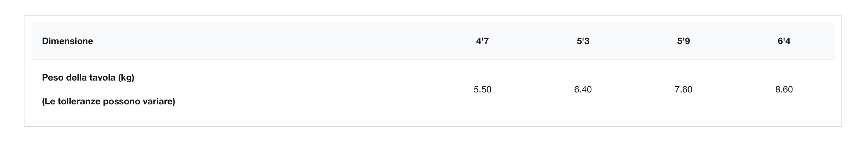868x145 pixels.
Task: Click the Dimensione column header
Action: [x=67, y=41]
